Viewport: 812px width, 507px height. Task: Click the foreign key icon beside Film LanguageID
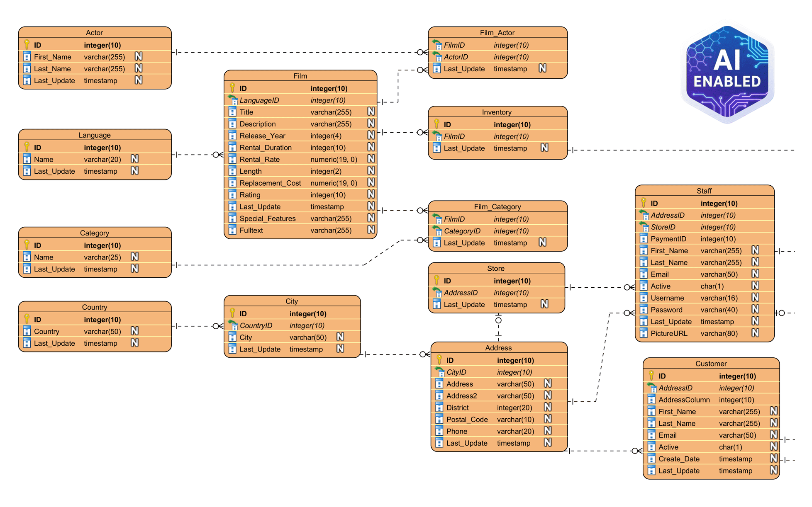point(233,100)
